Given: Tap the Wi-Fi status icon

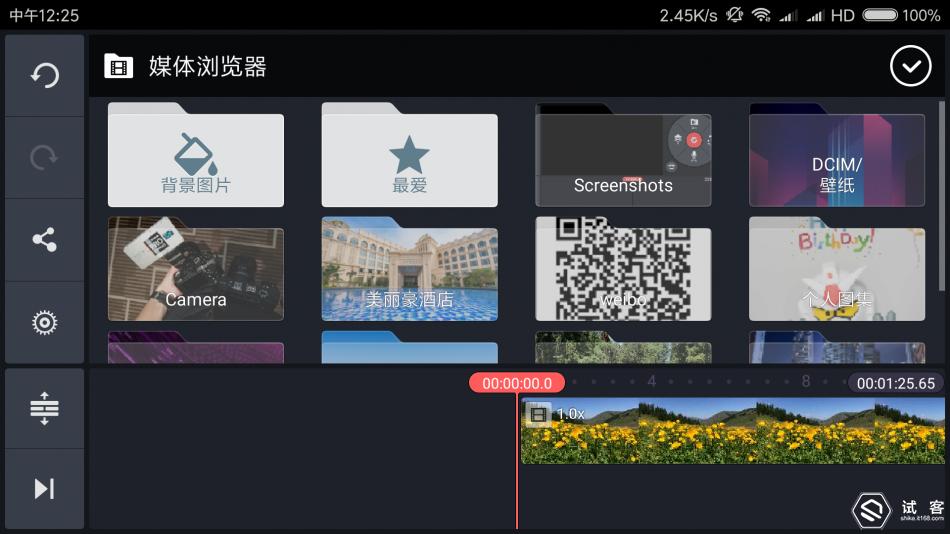Looking at the screenshot, I should coord(761,15).
